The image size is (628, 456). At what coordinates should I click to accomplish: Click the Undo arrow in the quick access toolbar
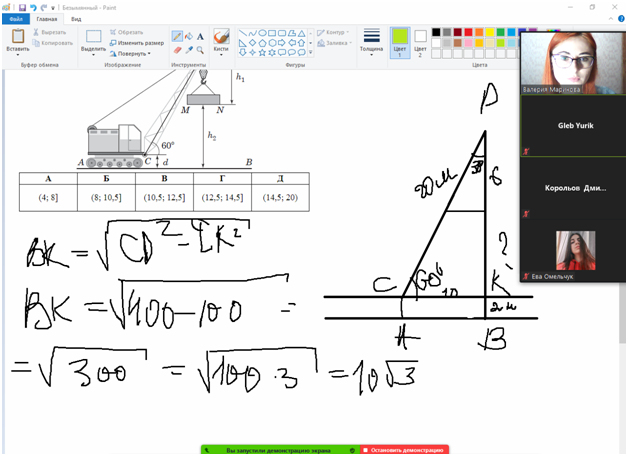33,6
